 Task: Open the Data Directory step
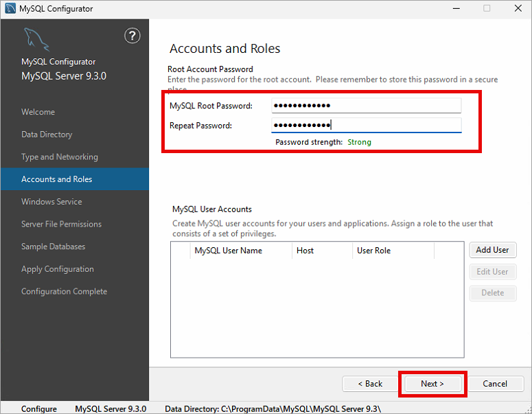click(47, 135)
